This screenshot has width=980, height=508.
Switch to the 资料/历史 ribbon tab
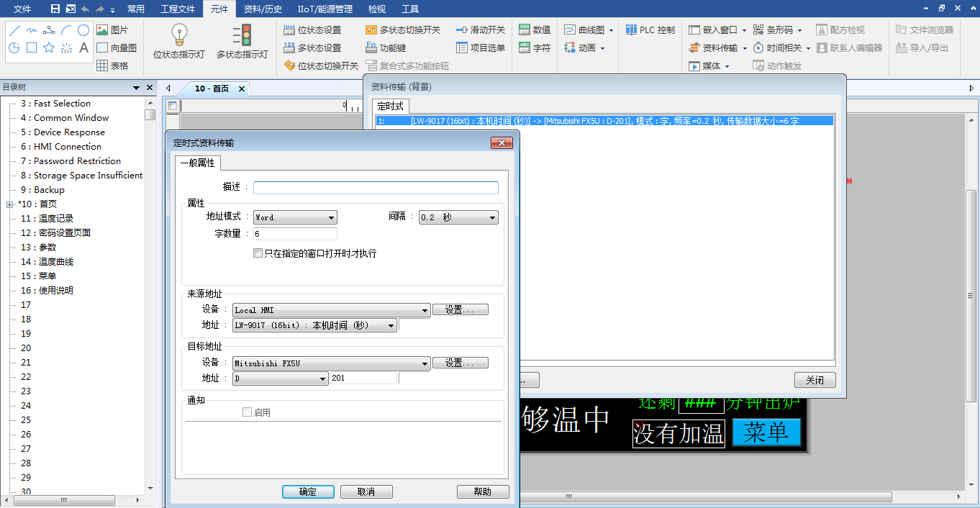click(263, 9)
